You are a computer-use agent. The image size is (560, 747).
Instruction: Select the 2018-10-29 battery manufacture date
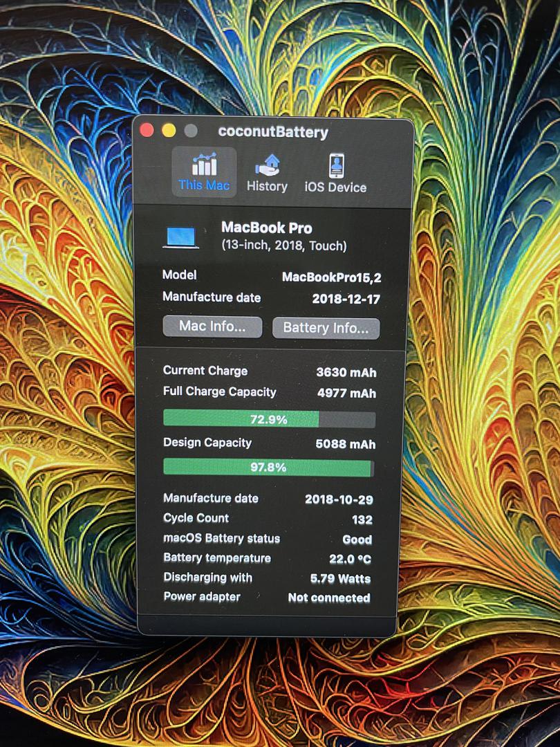pos(339,499)
